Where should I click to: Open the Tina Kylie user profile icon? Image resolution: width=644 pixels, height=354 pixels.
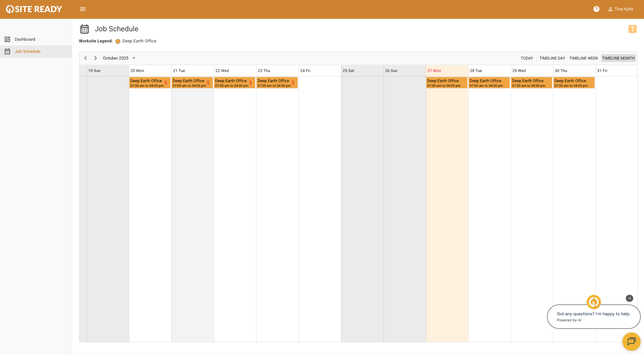pos(610,9)
